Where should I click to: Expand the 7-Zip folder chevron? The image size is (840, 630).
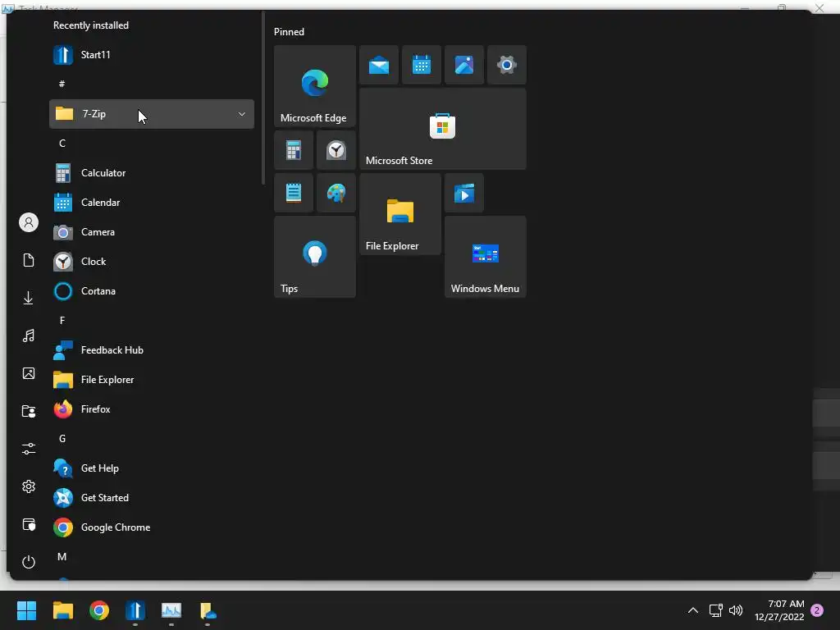pyautogui.click(x=242, y=114)
